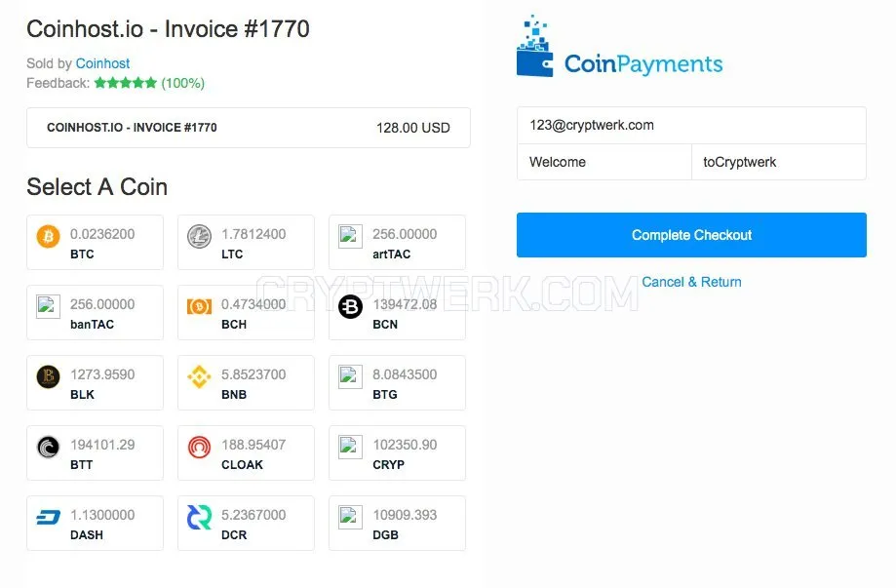896x588 pixels.
Task: Click the 256.00000 banTAC amount
Action: pyautogui.click(x=102, y=304)
